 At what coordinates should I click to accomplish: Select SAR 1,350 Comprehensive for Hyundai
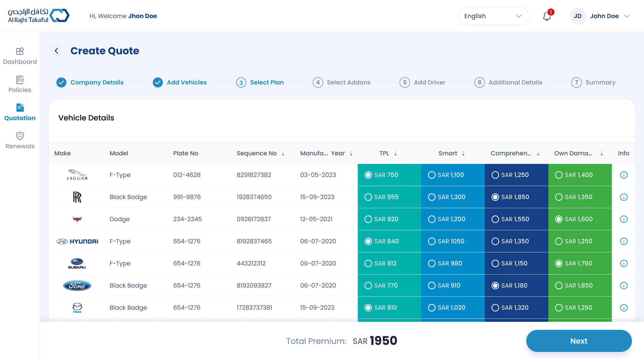[x=495, y=241]
